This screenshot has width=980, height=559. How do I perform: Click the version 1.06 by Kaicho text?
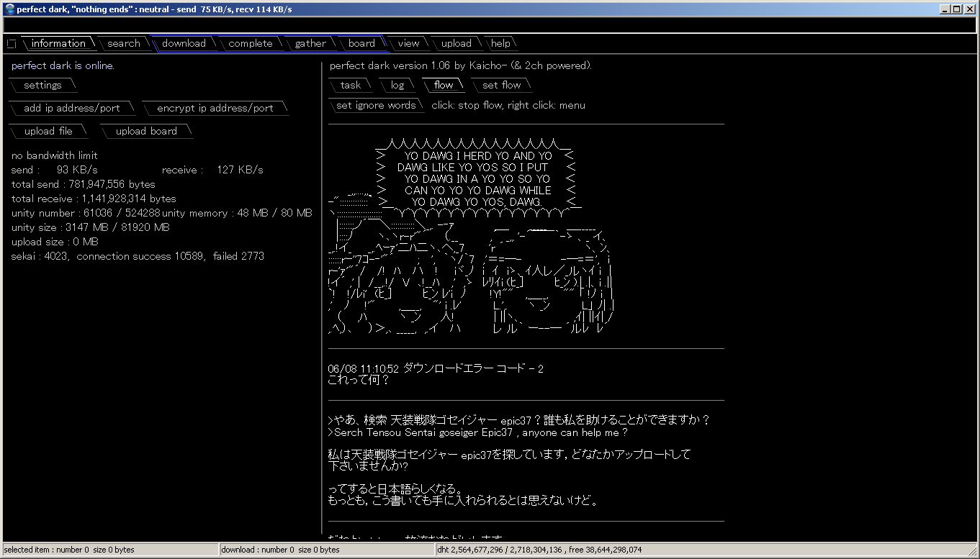click(x=461, y=65)
